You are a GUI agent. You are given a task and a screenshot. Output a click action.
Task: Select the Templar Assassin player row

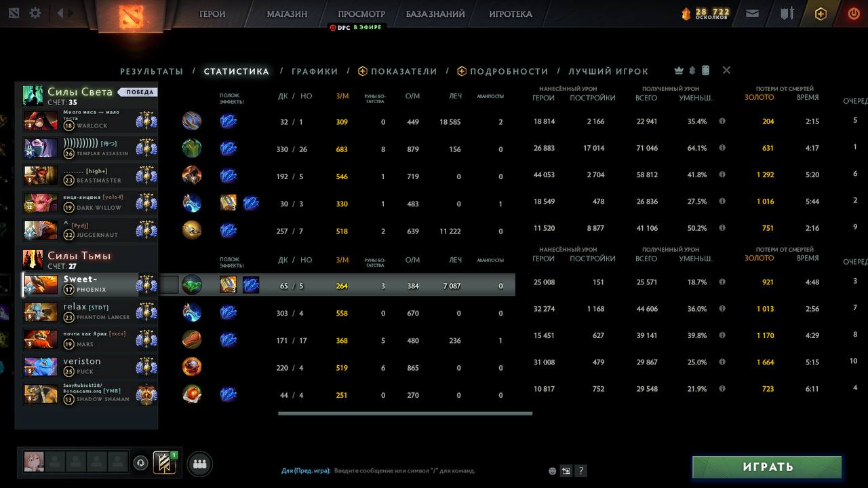[x=90, y=148]
